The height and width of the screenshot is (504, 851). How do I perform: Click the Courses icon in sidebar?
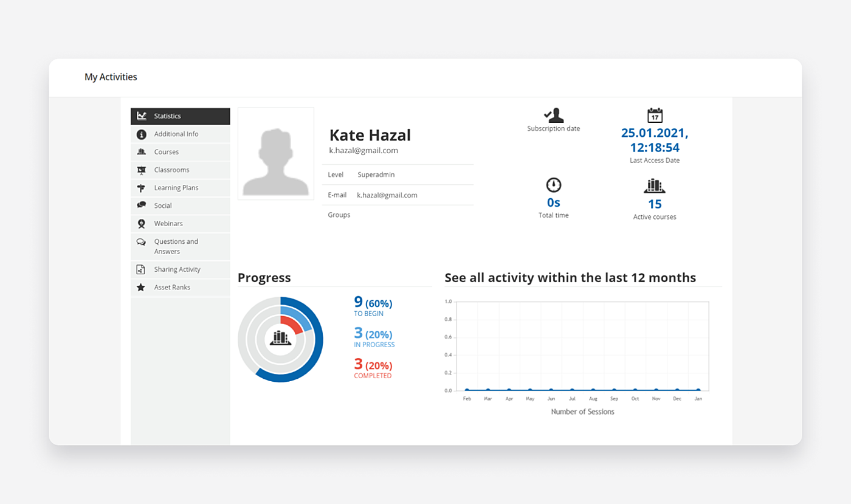pyautogui.click(x=142, y=152)
